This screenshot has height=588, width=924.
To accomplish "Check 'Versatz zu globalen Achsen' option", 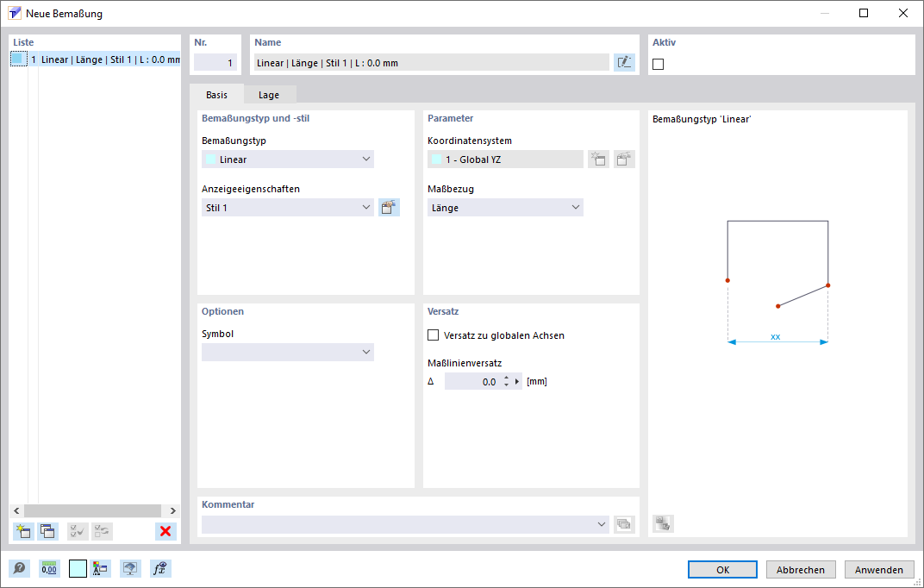I will tap(434, 335).
